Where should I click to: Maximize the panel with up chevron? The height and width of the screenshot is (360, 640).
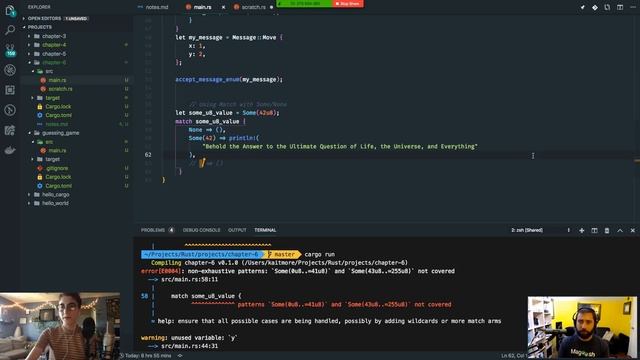(620, 231)
